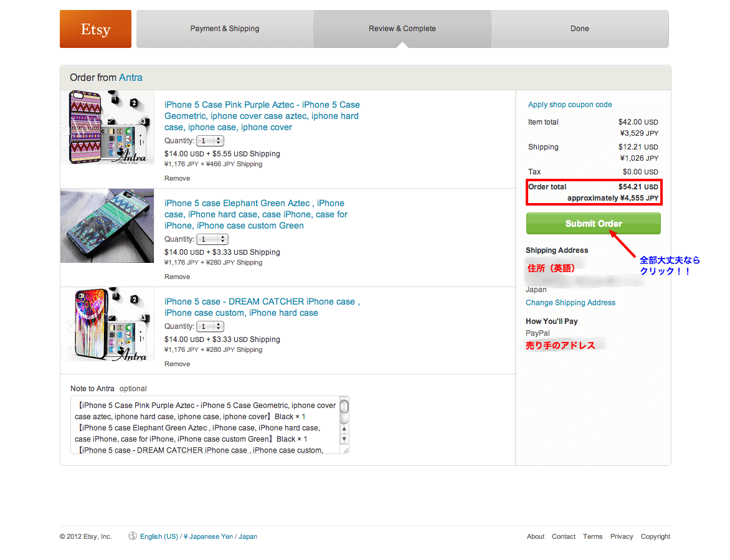This screenshot has height=560, width=730.
Task: Open the Contact footer link
Action: tap(564, 536)
